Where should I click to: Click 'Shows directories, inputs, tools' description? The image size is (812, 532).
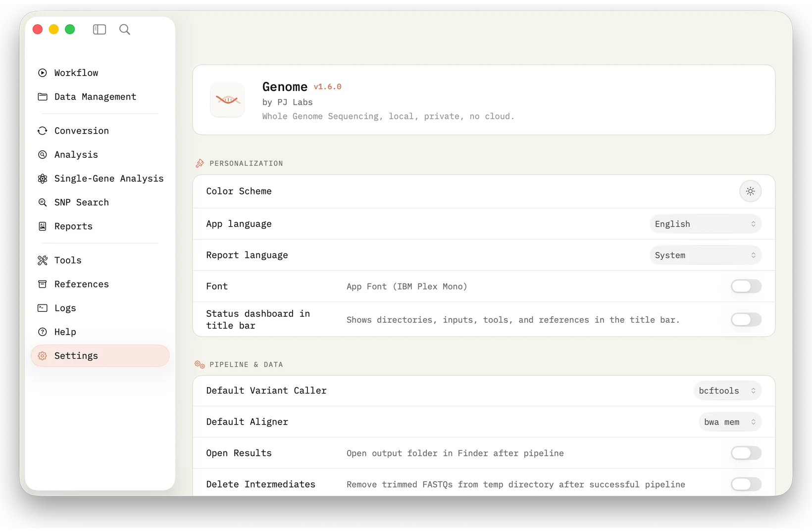click(x=513, y=320)
